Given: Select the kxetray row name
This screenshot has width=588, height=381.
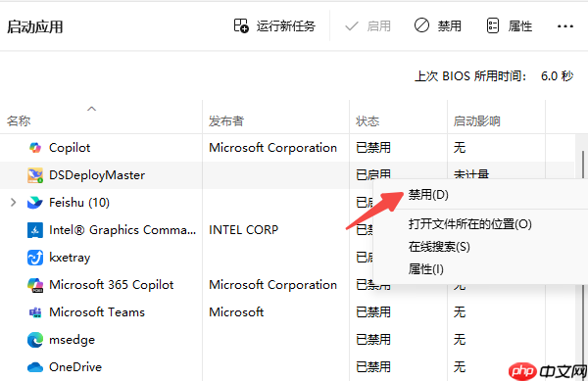Looking at the screenshot, I should tap(70, 258).
